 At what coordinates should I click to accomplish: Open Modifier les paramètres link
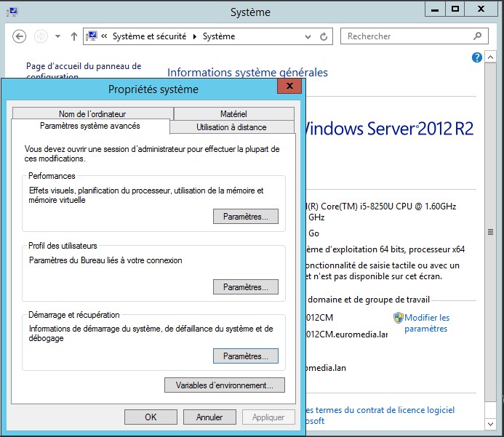click(426, 323)
